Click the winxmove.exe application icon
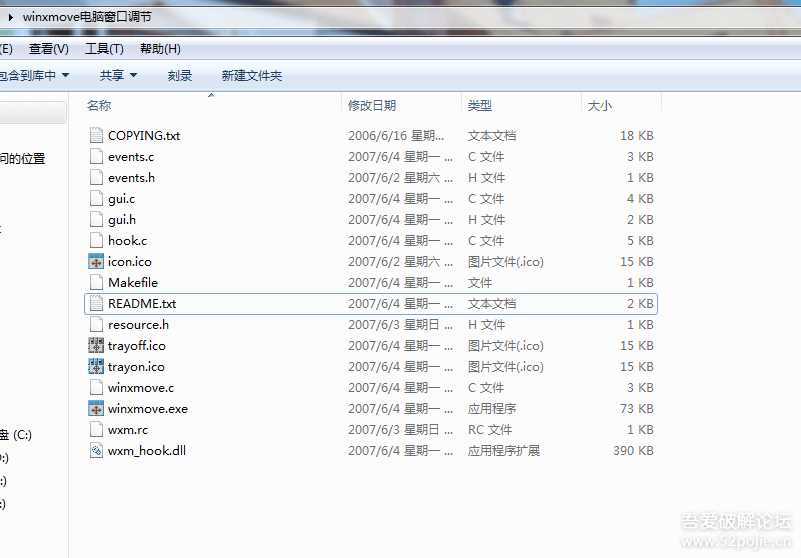The width and height of the screenshot is (801, 558). (96, 408)
